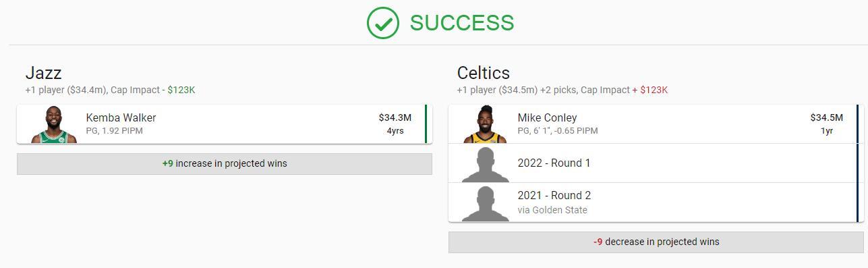Open Mike Conley's headshot photo
This screenshot has width=868, height=268.
pos(486,124)
